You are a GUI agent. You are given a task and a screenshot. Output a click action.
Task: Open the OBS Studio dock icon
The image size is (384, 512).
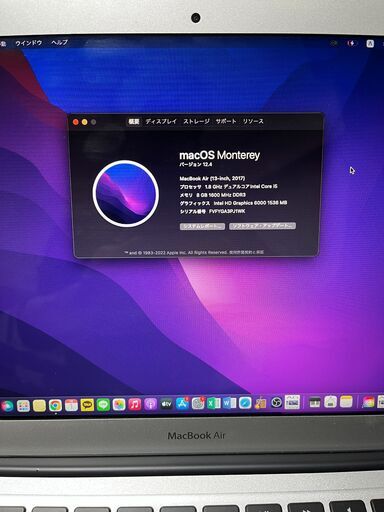[276, 403]
